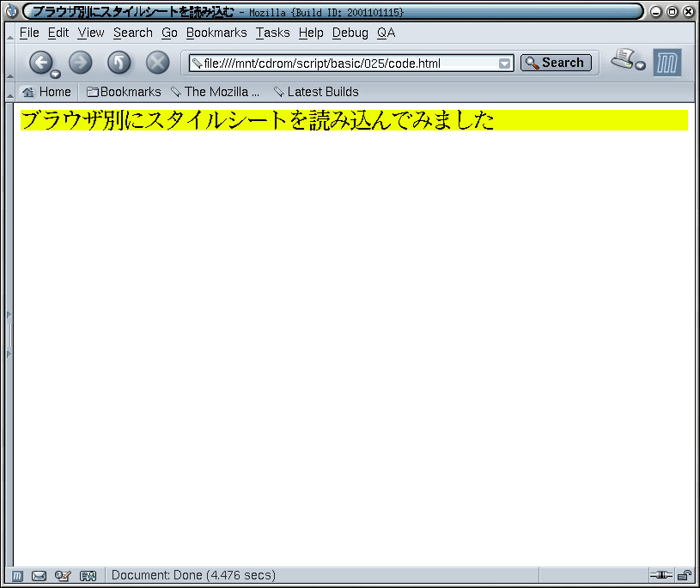
Task: Collapse the navigation toolbar grippy
Action: (9, 63)
